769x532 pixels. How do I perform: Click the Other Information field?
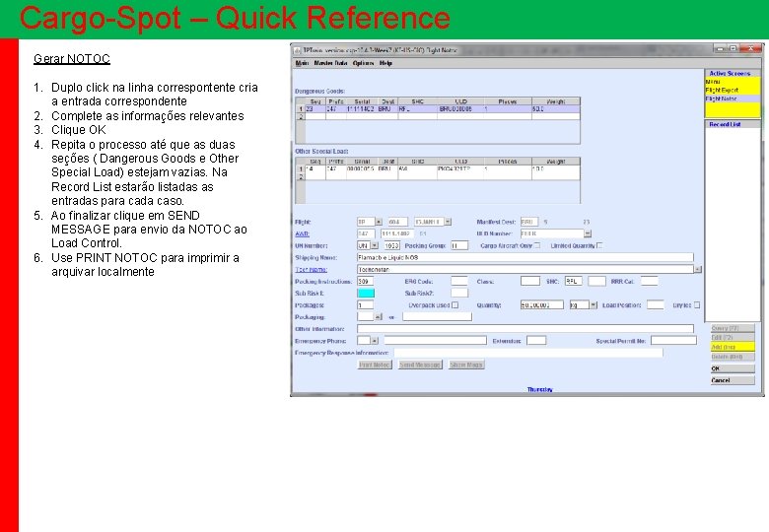tap(525, 329)
